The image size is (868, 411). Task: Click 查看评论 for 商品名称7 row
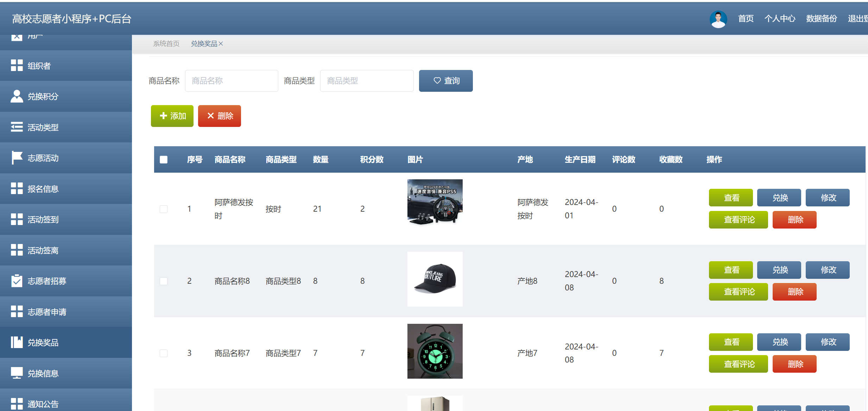point(739,364)
